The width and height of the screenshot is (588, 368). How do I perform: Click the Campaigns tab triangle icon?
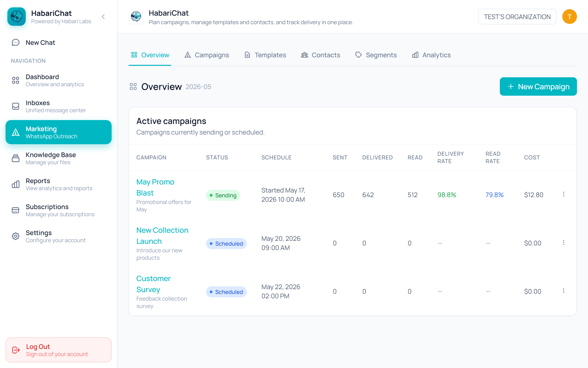pyautogui.click(x=188, y=55)
